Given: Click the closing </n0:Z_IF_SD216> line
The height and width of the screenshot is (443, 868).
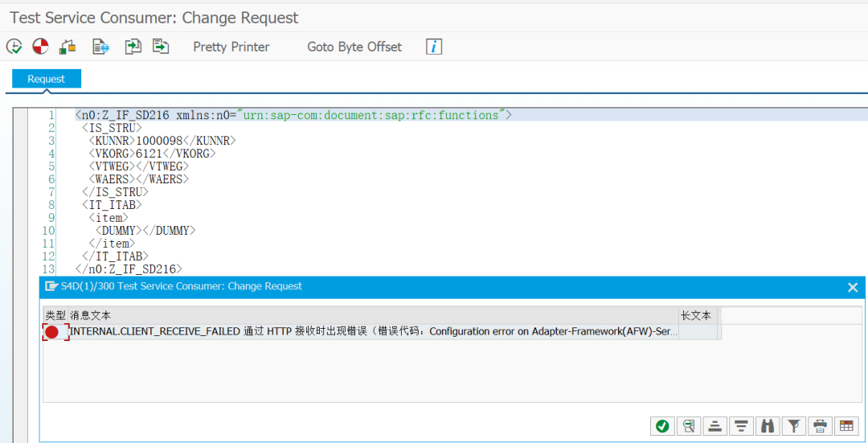Looking at the screenshot, I should coord(129,269).
